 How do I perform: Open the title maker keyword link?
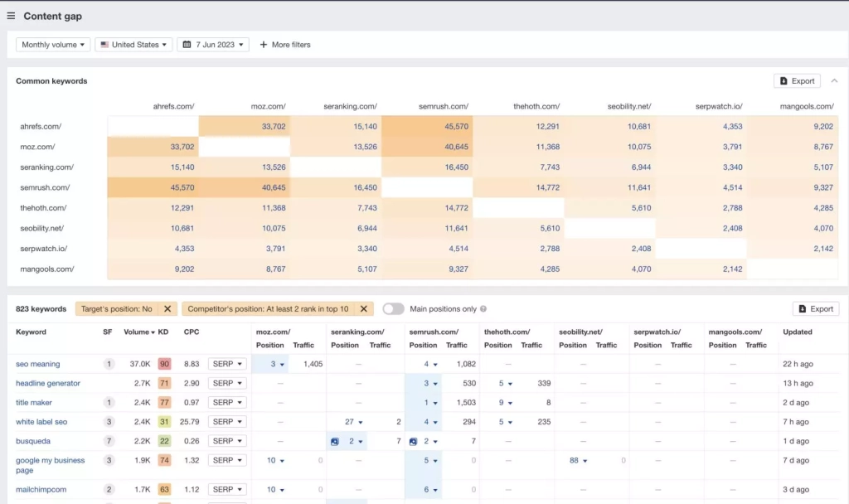(x=33, y=402)
